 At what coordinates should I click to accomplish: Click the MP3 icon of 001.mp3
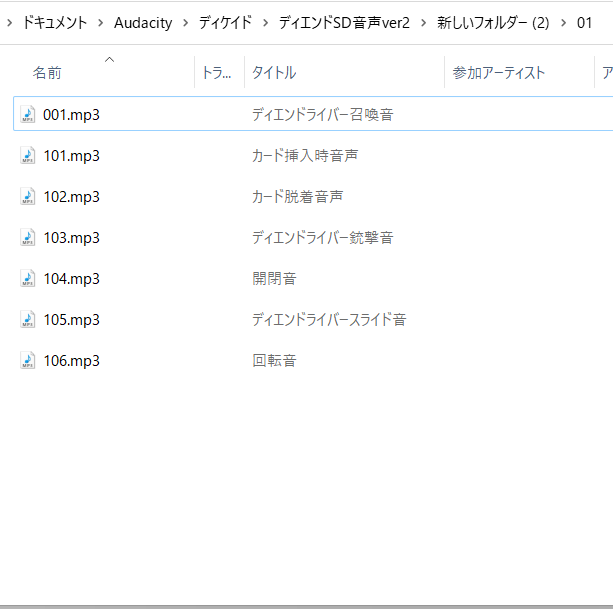[28, 114]
